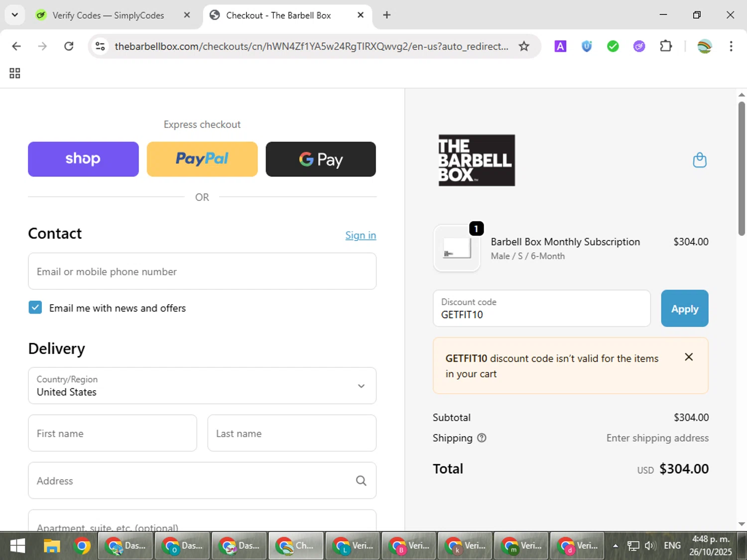
Task: Open a new browser tab
Action: [387, 15]
